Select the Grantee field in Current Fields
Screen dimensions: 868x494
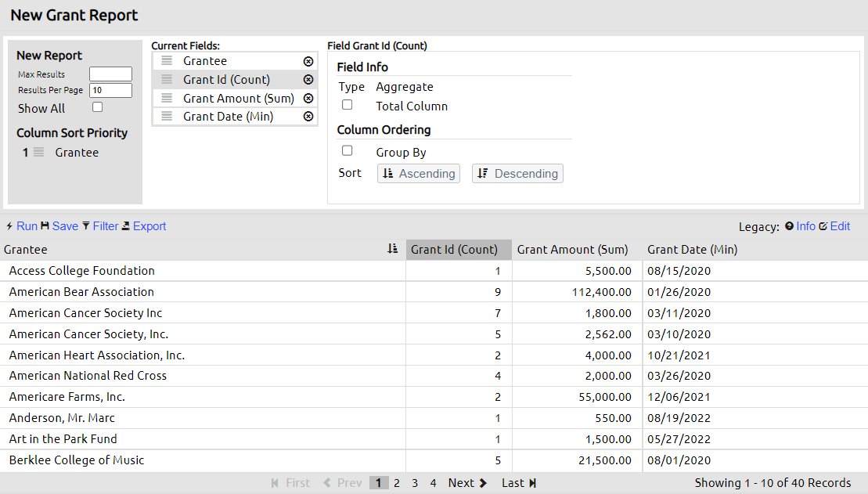click(x=235, y=61)
